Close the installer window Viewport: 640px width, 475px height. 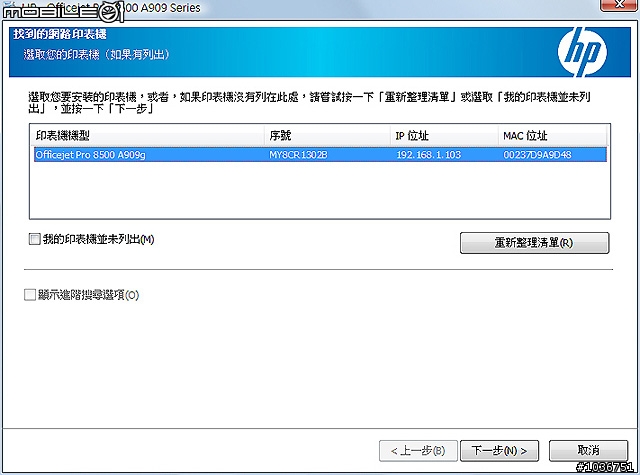tap(619, 5)
